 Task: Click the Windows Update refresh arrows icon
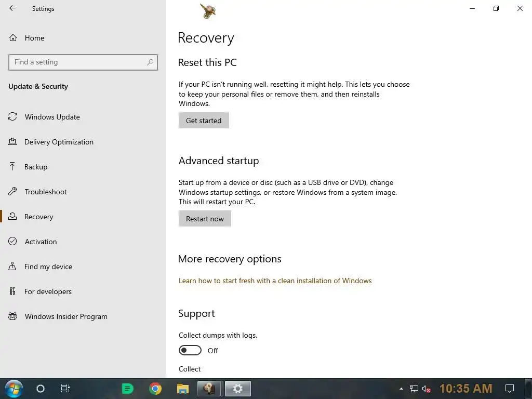pos(12,117)
